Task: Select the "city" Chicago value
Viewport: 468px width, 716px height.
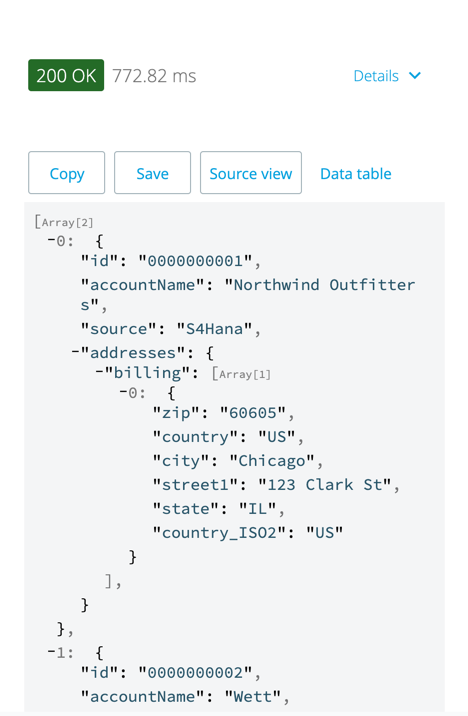Action: [272, 461]
